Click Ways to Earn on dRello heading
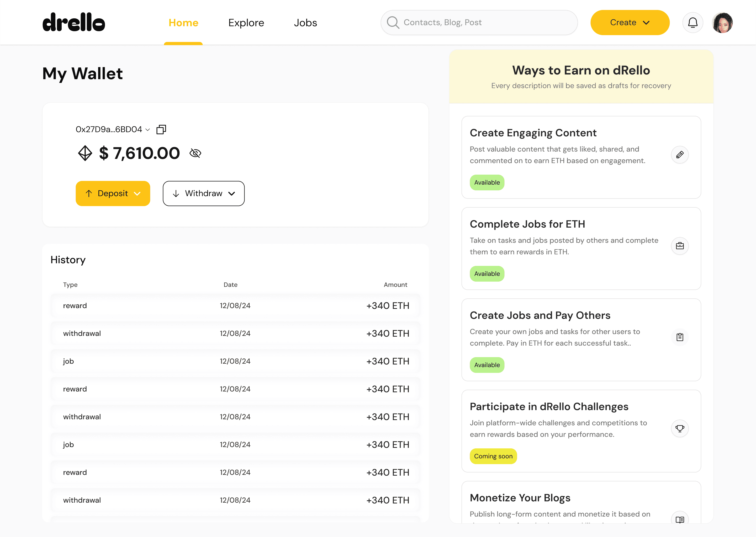The image size is (756, 537). (581, 71)
